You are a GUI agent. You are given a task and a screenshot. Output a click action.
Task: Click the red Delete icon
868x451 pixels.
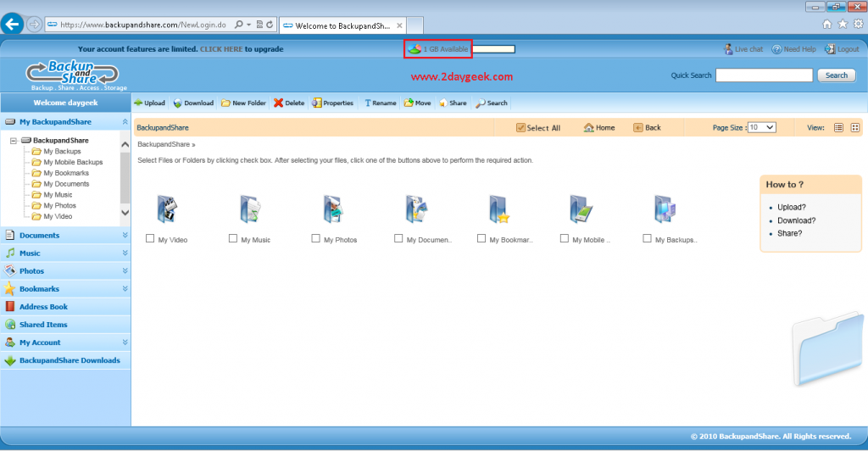tap(279, 103)
